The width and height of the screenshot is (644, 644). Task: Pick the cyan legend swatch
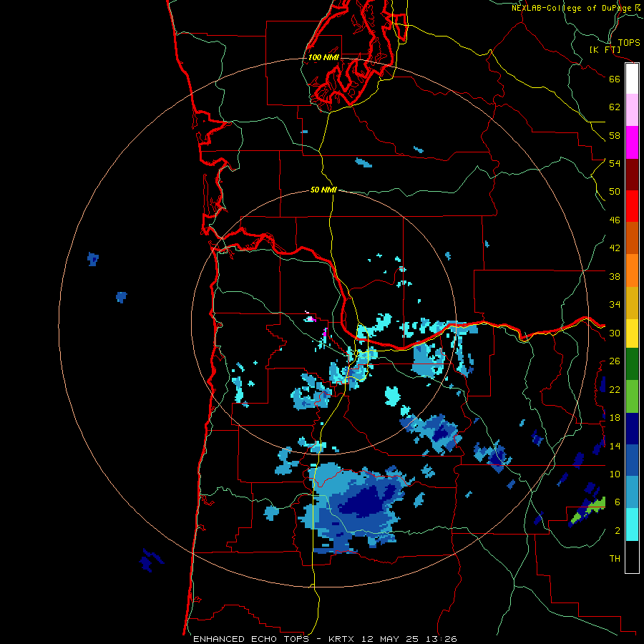pyautogui.click(x=632, y=525)
